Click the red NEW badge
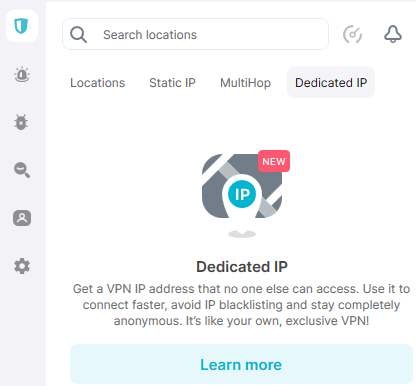The height and width of the screenshot is (386, 416). click(274, 161)
